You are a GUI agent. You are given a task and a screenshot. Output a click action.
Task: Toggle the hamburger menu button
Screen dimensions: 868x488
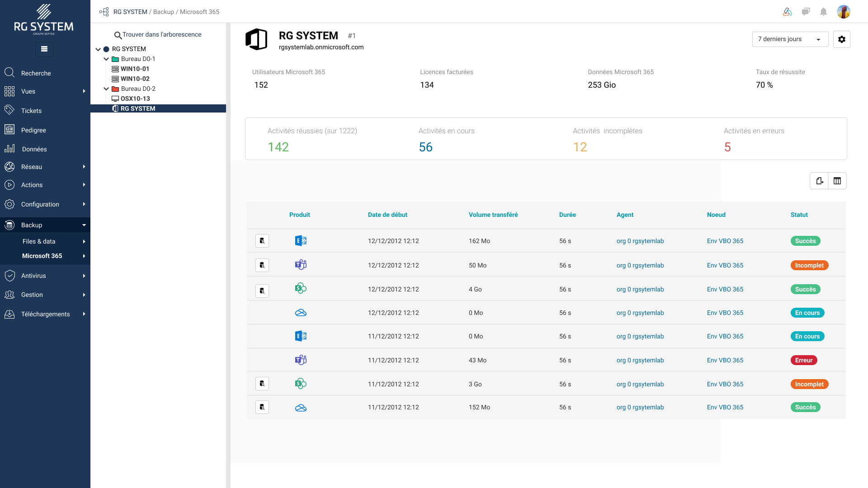[x=44, y=49]
